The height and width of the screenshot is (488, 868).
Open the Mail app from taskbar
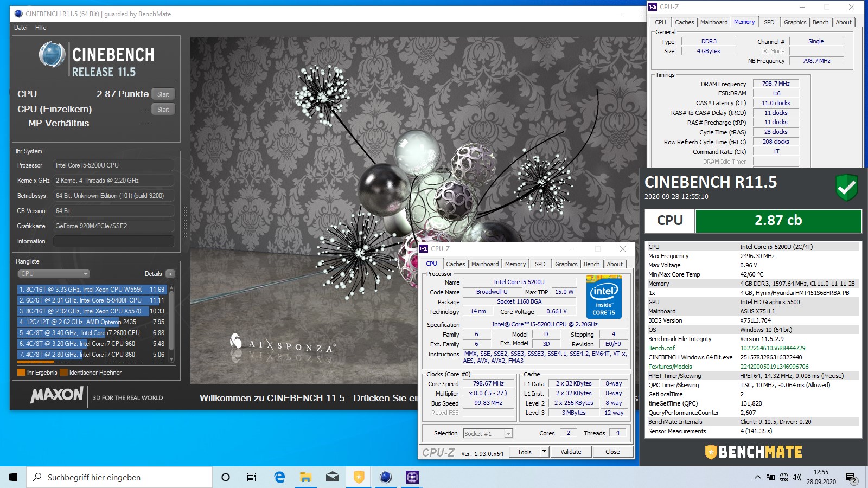tap(332, 477)
